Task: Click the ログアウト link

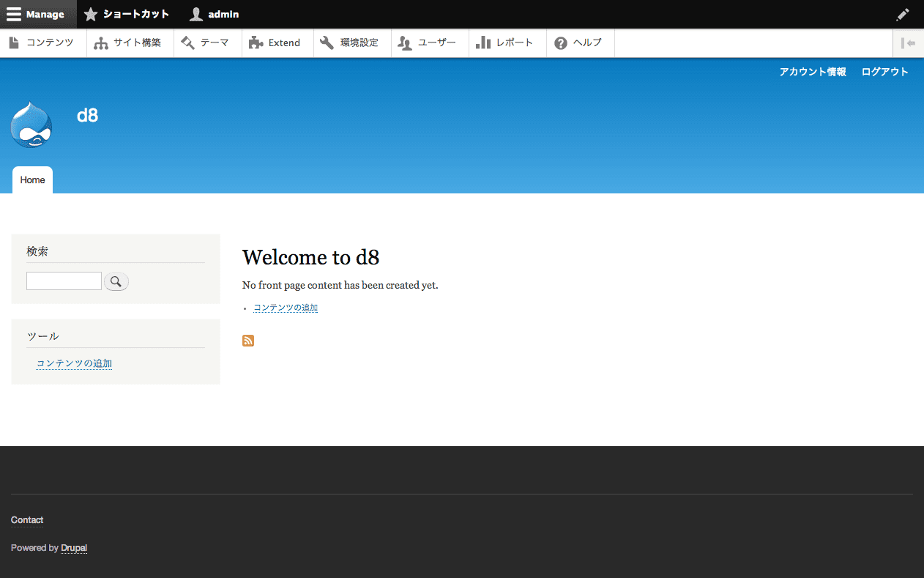Action: coord(884,72)
